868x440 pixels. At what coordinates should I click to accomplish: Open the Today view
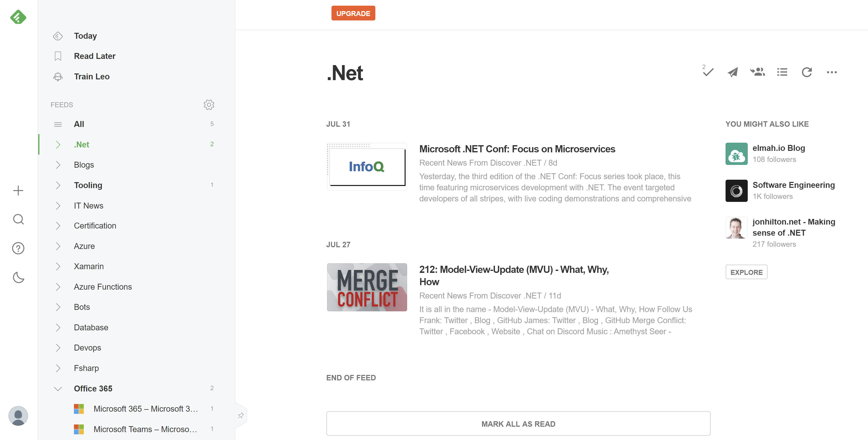85,36
